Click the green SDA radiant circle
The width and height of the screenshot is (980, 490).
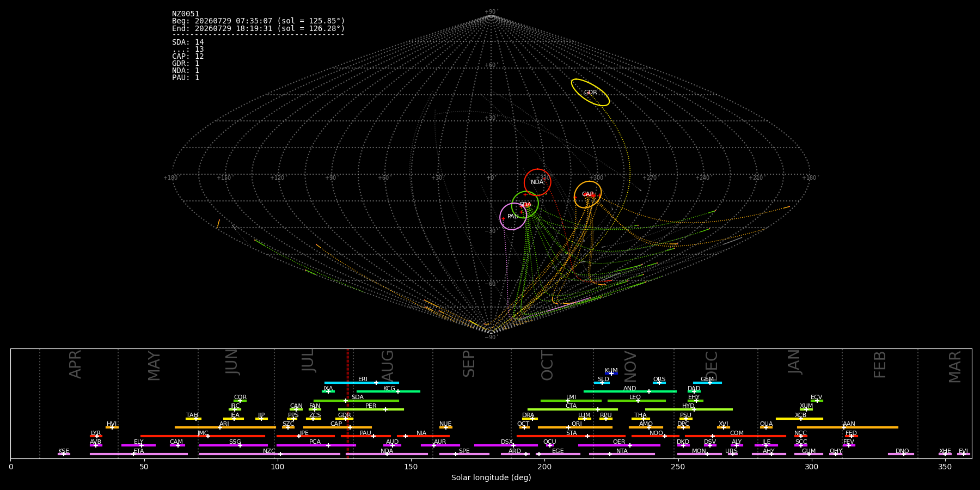coord(525,205)
